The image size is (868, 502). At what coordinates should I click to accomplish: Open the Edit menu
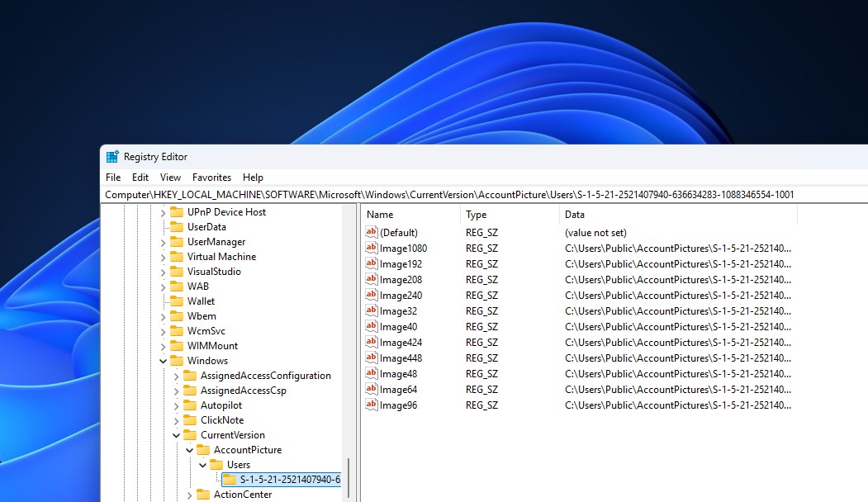(140, 178)
